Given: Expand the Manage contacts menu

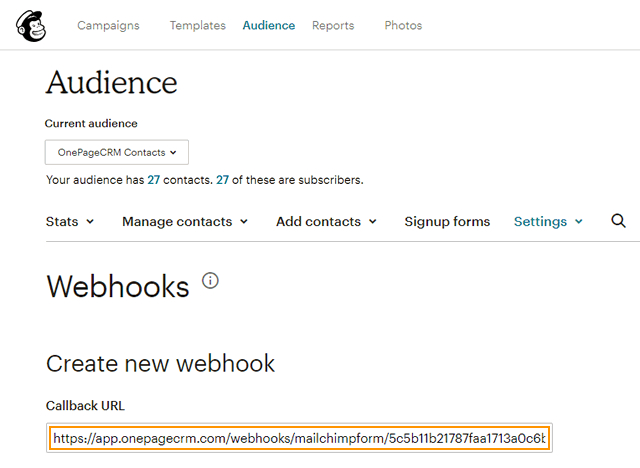Looking at the screenshot, I should point(185,222).
